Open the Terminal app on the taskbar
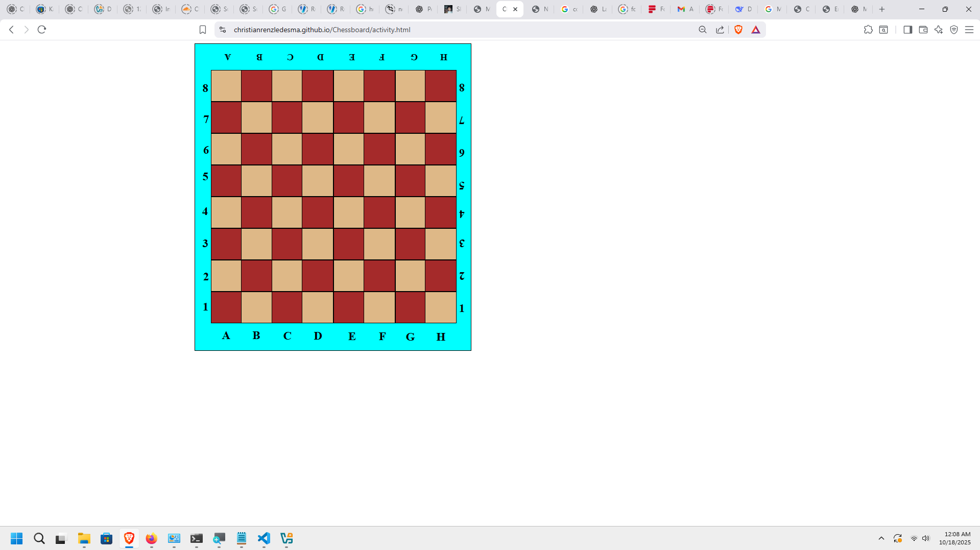This screenshot has width=980, height=550. click(197, 538)
